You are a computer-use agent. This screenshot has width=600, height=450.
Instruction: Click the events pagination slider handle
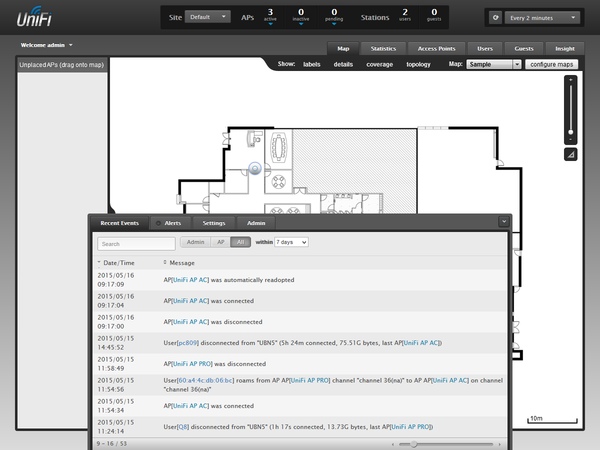(x=414, y=444)
